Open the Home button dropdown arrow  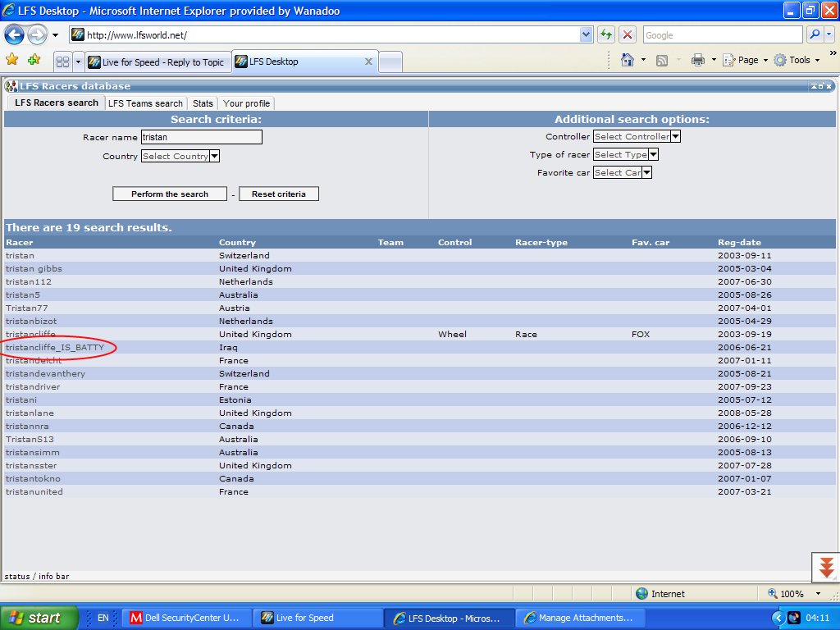[643, 60]
